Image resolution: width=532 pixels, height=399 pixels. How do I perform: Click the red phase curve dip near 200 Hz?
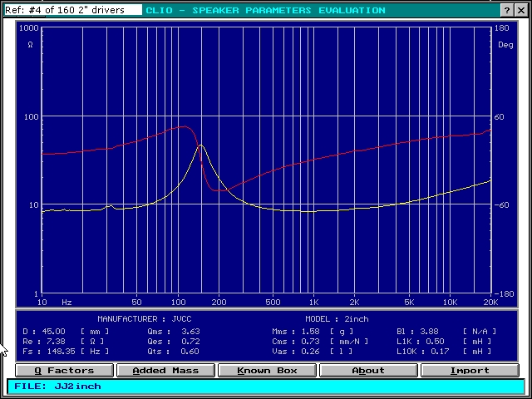tap(219, 190)
